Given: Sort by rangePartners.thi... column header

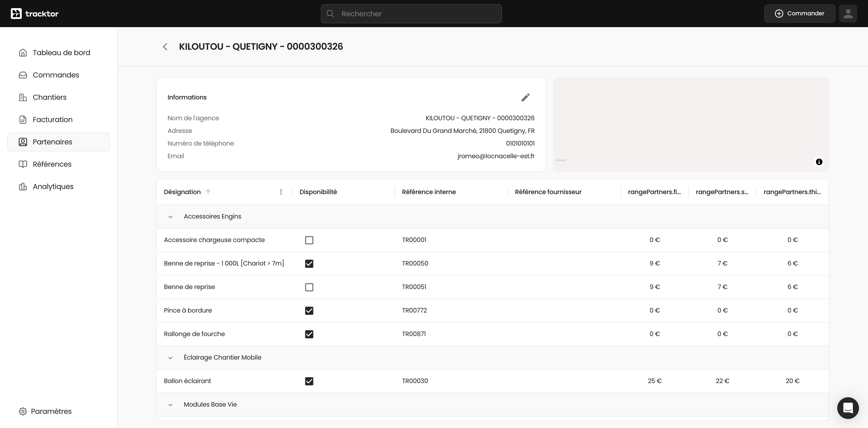Looking at the screenshot, I should pos(792,192).
